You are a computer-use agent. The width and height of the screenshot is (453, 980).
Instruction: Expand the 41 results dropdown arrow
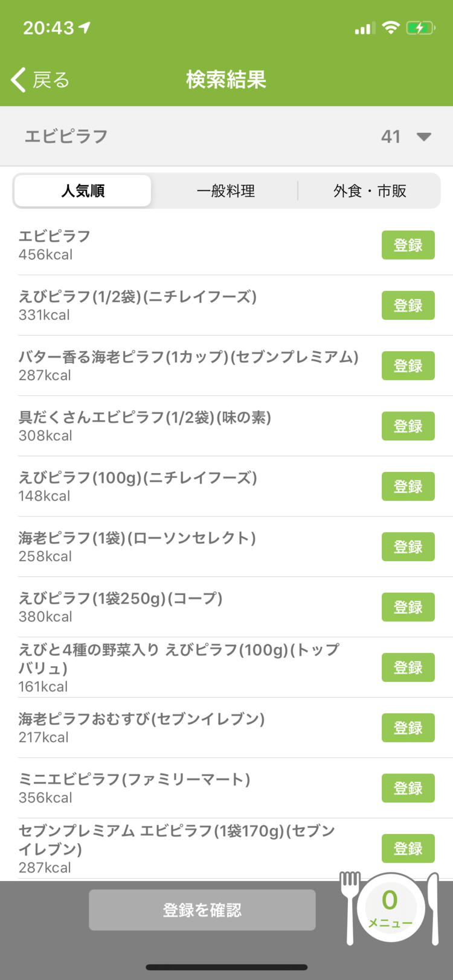424,137
